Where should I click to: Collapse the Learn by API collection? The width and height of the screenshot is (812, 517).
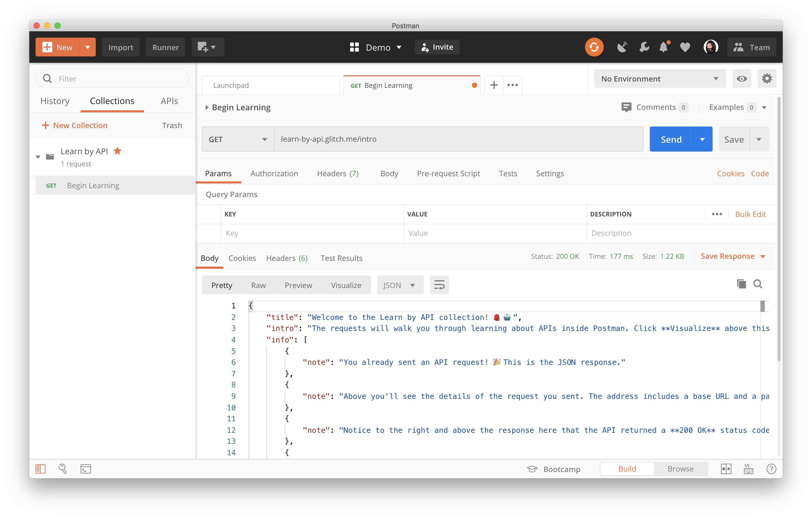tap(38, 157)
